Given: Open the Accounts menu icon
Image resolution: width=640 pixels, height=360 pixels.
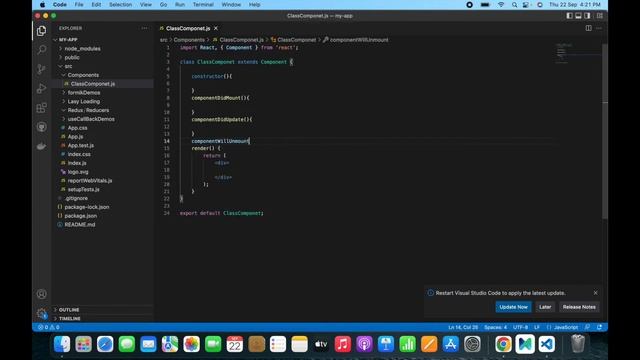Looking at the screenshot, I should tap(41, 294).
